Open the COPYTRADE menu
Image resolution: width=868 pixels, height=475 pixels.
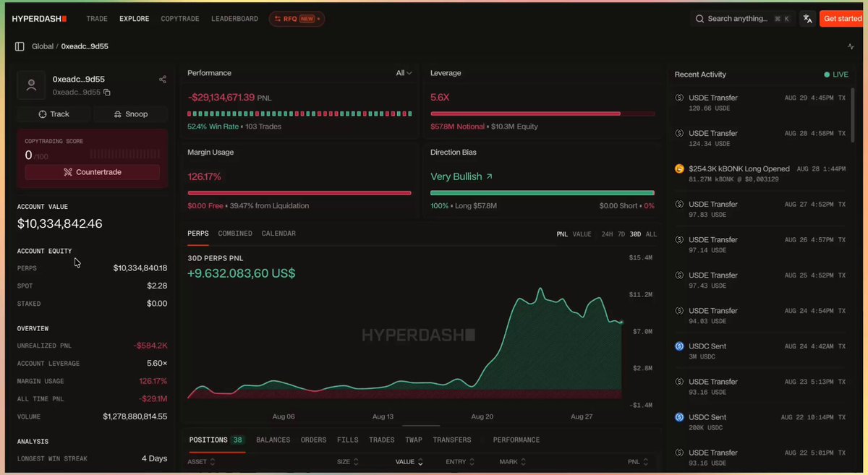tap(180, 19)
